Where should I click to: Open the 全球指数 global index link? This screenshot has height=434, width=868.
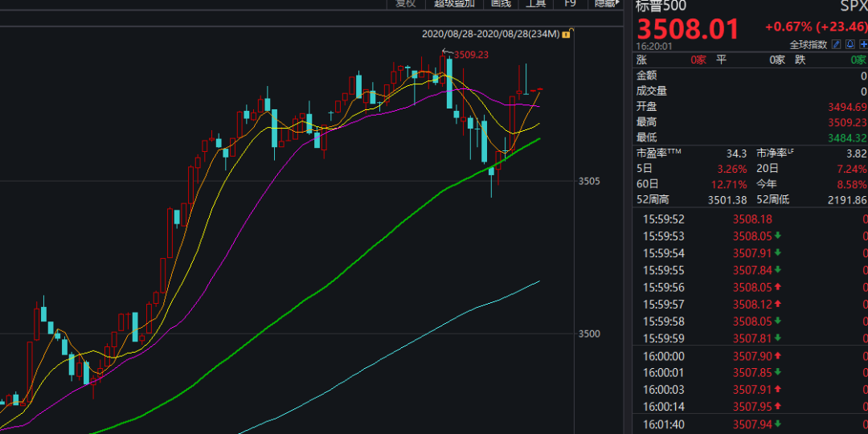click(x=809, y=44)
